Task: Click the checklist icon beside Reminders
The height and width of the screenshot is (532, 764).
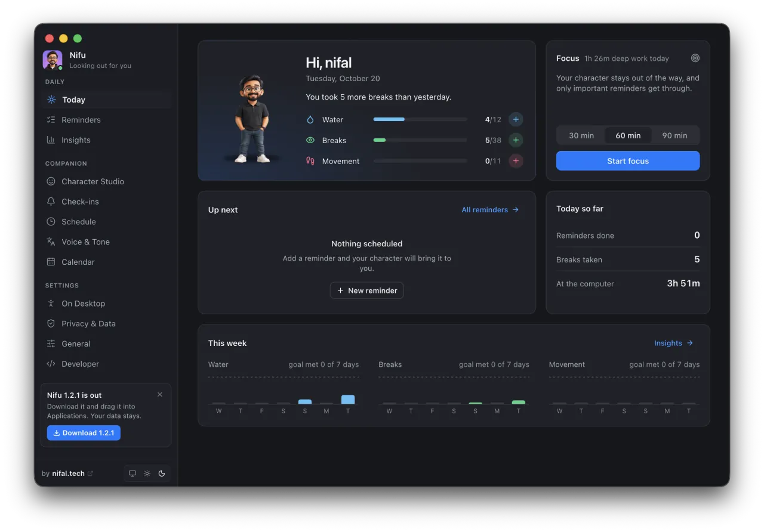Action: 51,120
